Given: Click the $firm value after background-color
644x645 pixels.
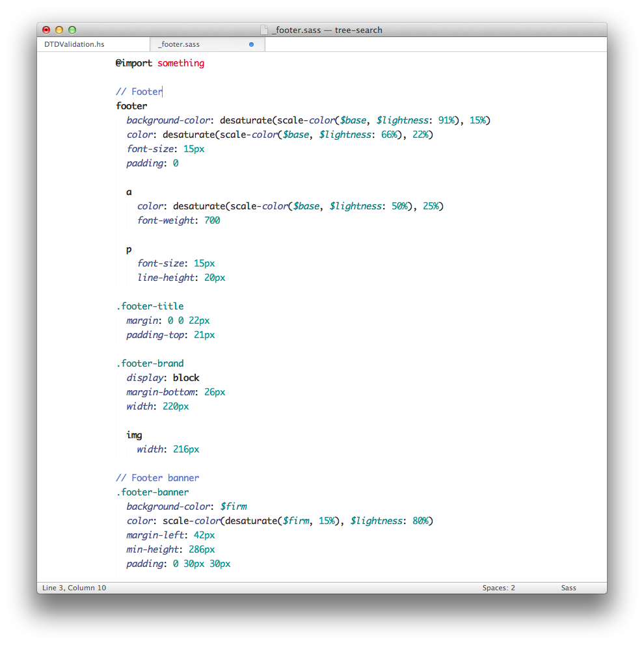Looking at the screenshot, I should (234, 507).
